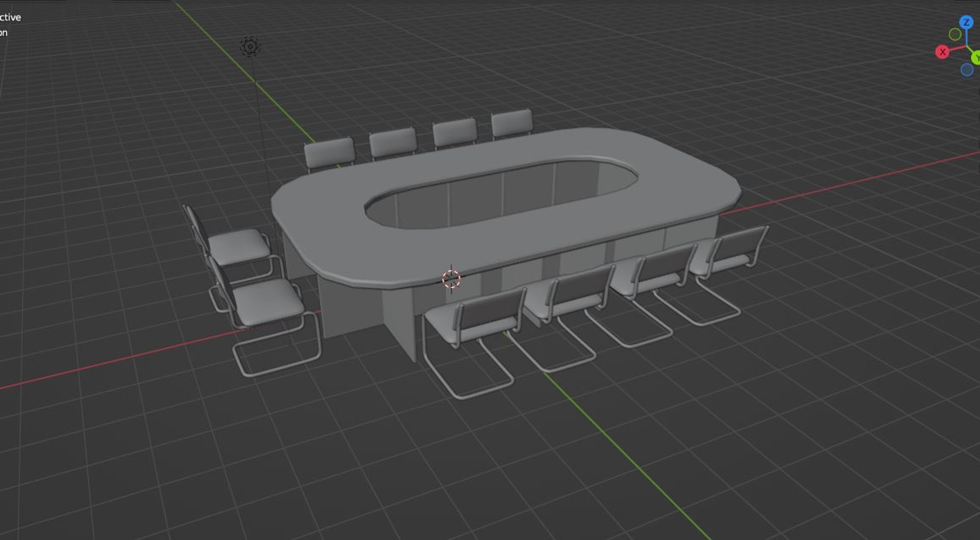The image size is (980, 540).
Task: Select the point light object in the viewport
Action: pyautogui.click(x=250, y=47)
